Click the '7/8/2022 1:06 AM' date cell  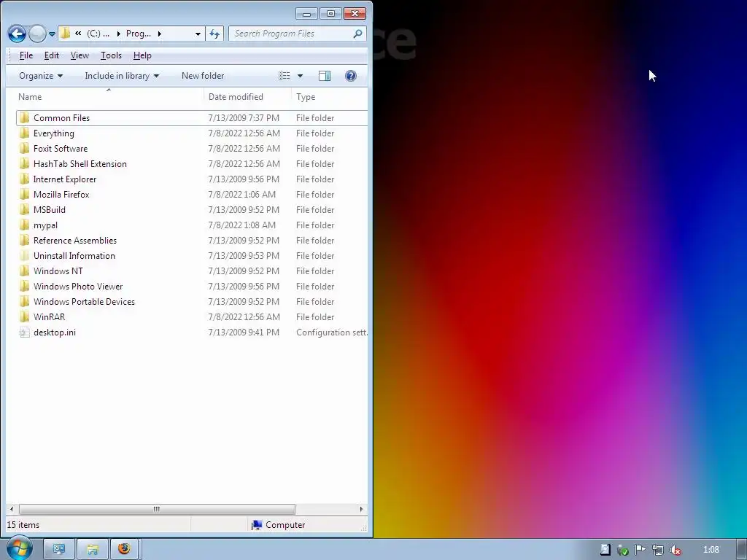(x=241, y=194)
